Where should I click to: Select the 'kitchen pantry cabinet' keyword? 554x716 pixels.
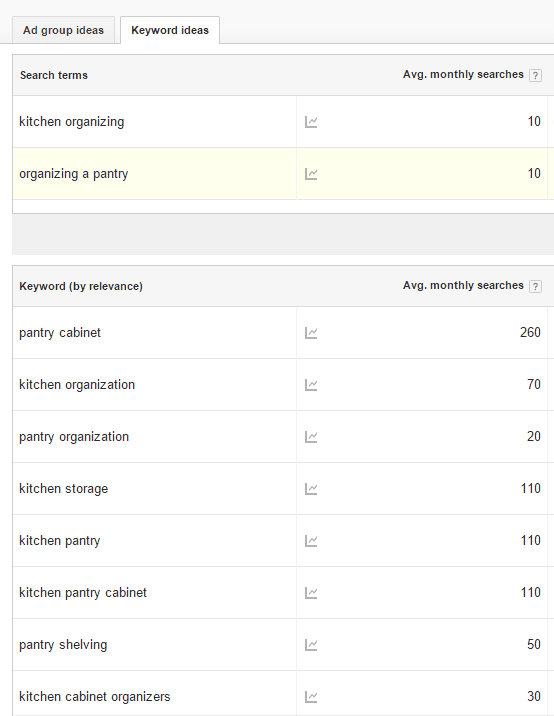click(x=83, y=593)
